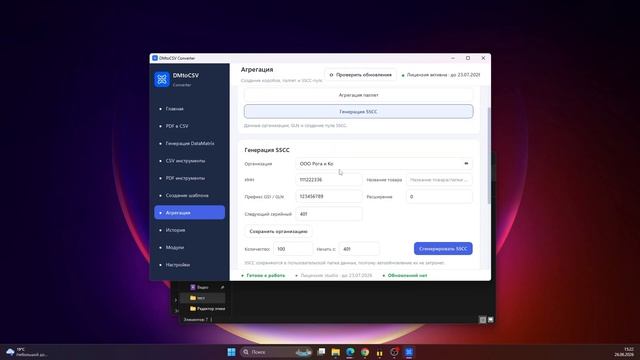Click the Генерация SSCC section heading
640x360 pixels.
(x=267, y=150)
